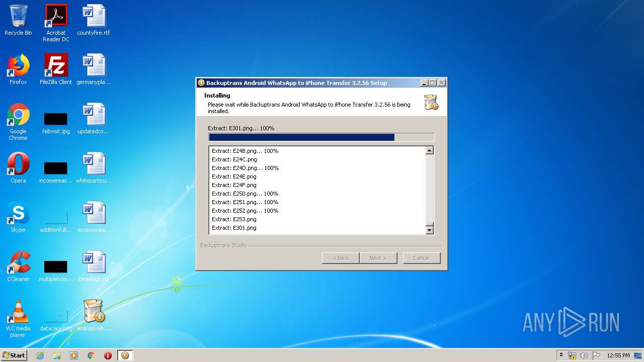This screenshot has width=644, height=362.
Task: Select log line 'Extract: E253.png'
Action: 234,219
